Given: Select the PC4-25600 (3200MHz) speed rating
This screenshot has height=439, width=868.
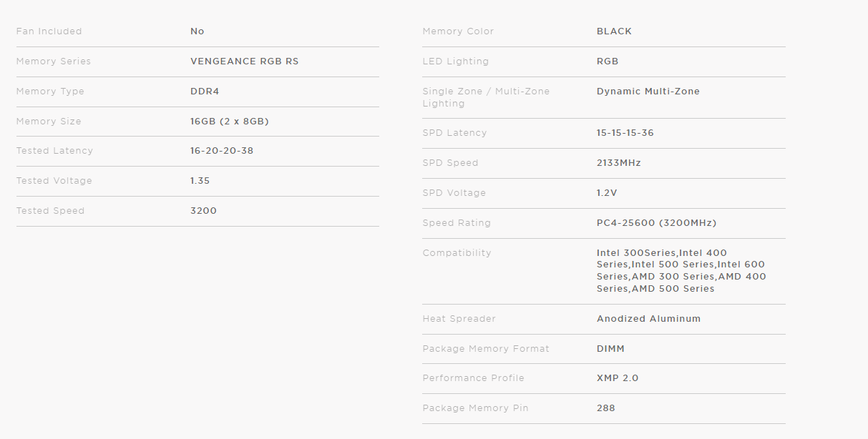Looking at the screenshot, I should click(x=656, y=223).
